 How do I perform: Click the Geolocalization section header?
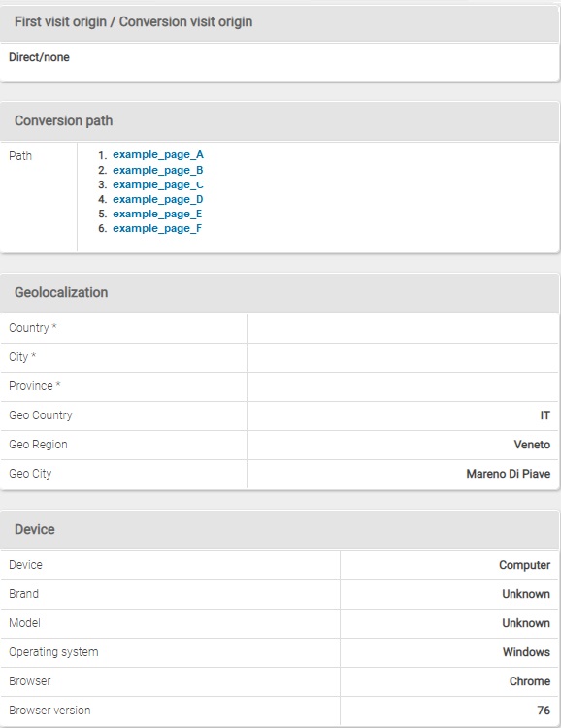pyautogui.click(x=280, y=293)
